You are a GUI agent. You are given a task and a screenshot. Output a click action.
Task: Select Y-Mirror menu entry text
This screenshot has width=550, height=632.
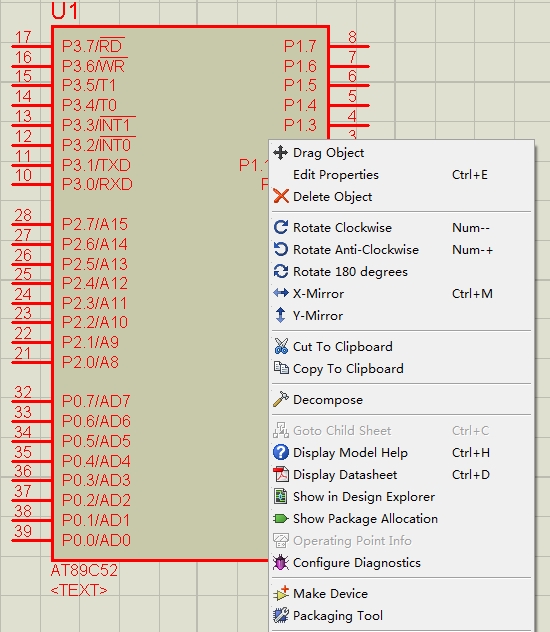click(318, 315)
